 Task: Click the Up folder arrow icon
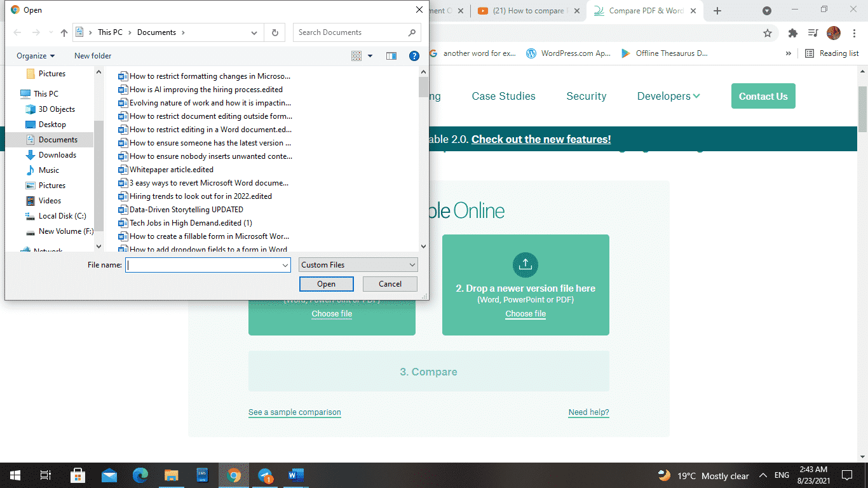click(x=64, y=32)
